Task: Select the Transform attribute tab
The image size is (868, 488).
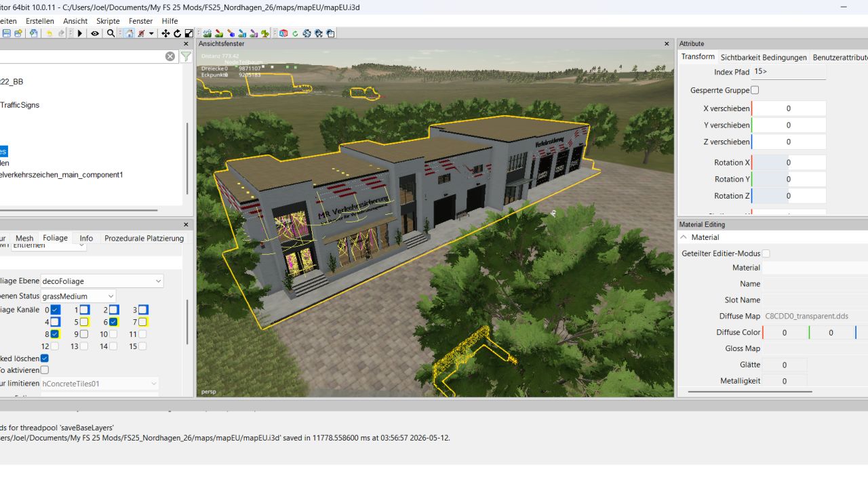Action: tap(698, 57)
